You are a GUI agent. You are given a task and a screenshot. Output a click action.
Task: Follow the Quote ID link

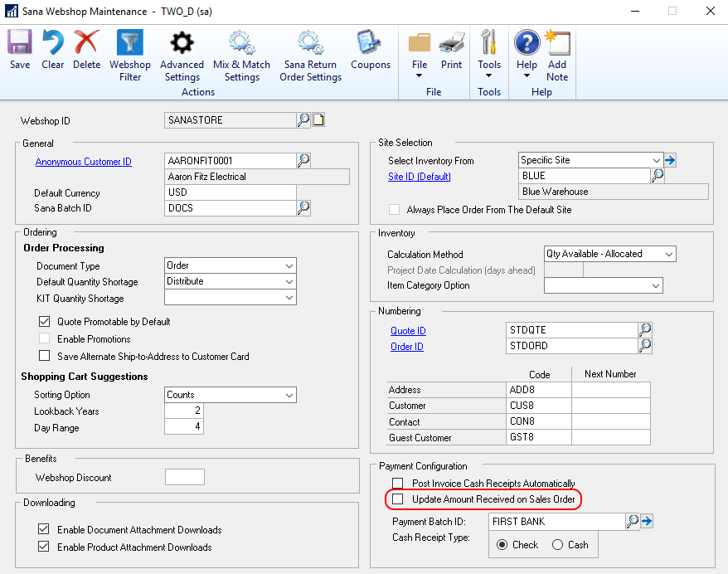tap(408, 331)
